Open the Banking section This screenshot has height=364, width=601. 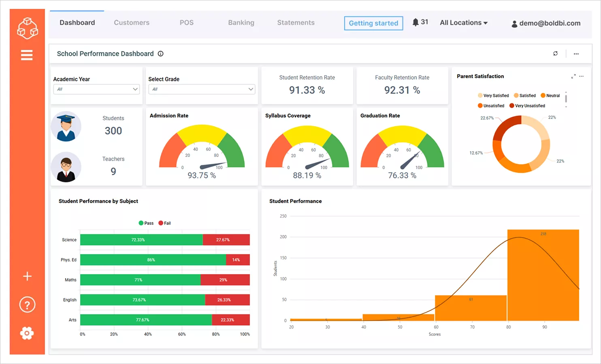point(241,23)
